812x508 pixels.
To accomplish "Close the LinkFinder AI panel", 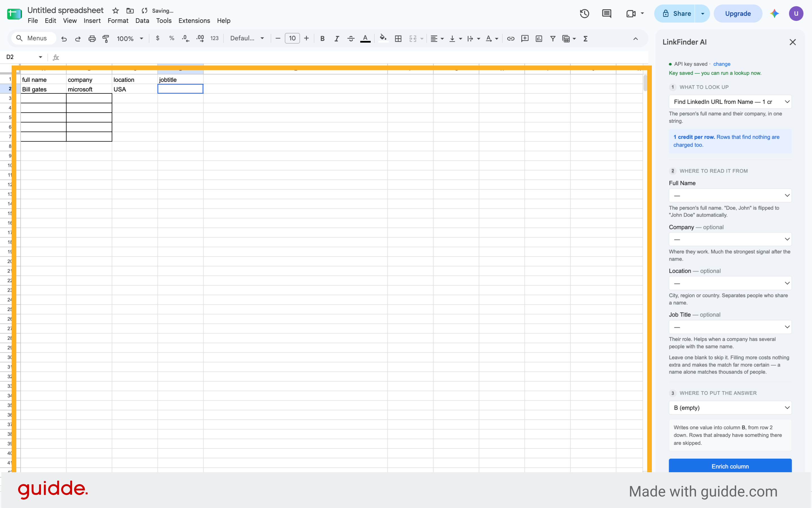I will click(x=793, y=42).
